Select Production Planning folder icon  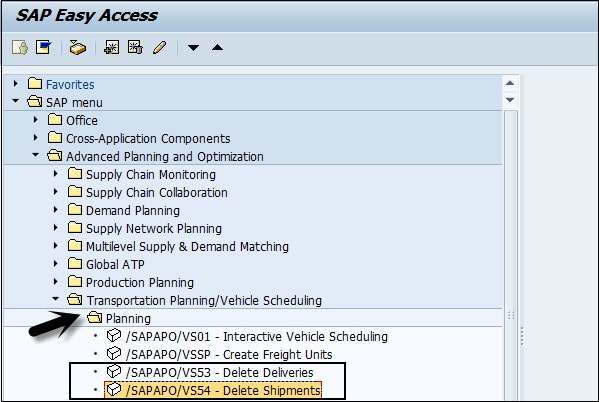pos(75,281)
